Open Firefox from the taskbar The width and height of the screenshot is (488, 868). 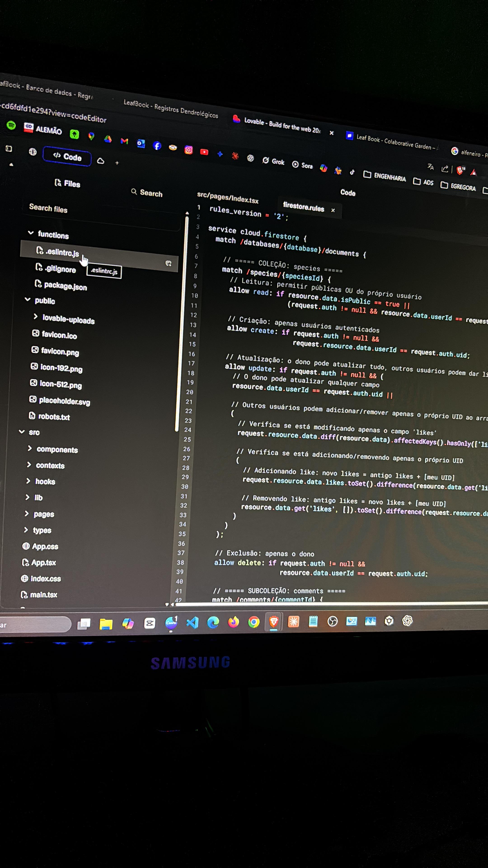pos(233,622)
